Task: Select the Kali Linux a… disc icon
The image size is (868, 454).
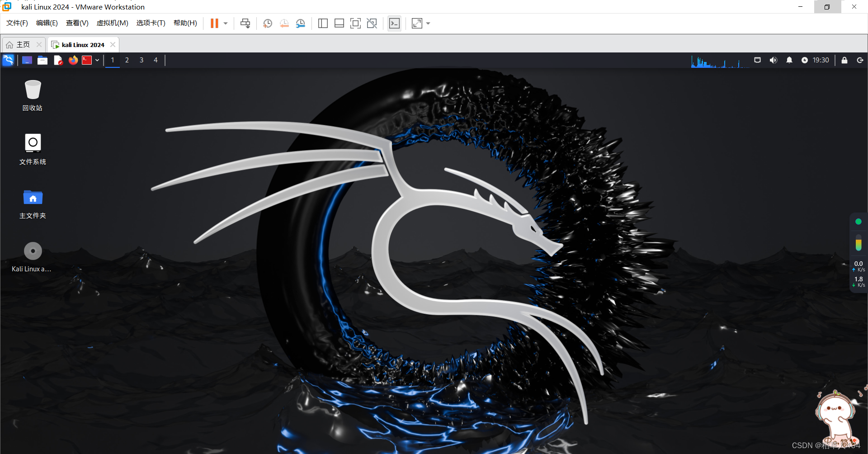Action: click(x=32, y=257)
